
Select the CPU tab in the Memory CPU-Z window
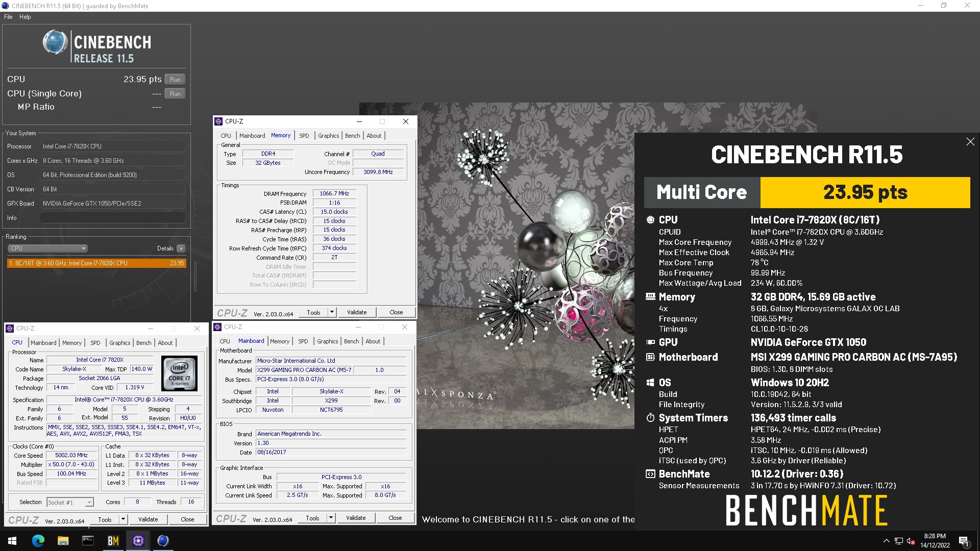(x=226, y=136)
